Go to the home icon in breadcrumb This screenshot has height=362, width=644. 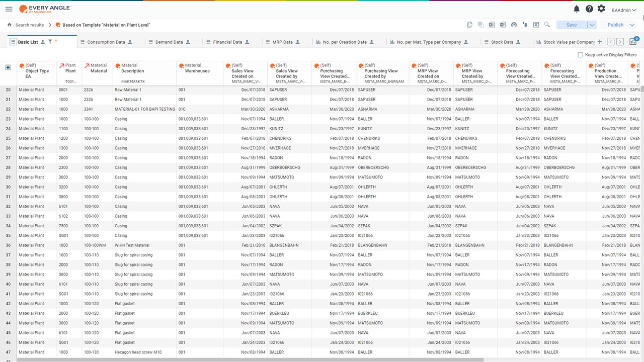pos(9,25)
